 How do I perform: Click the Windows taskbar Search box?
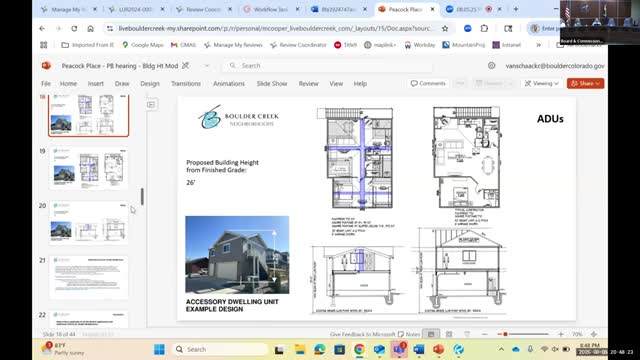[x=220, y=349]
